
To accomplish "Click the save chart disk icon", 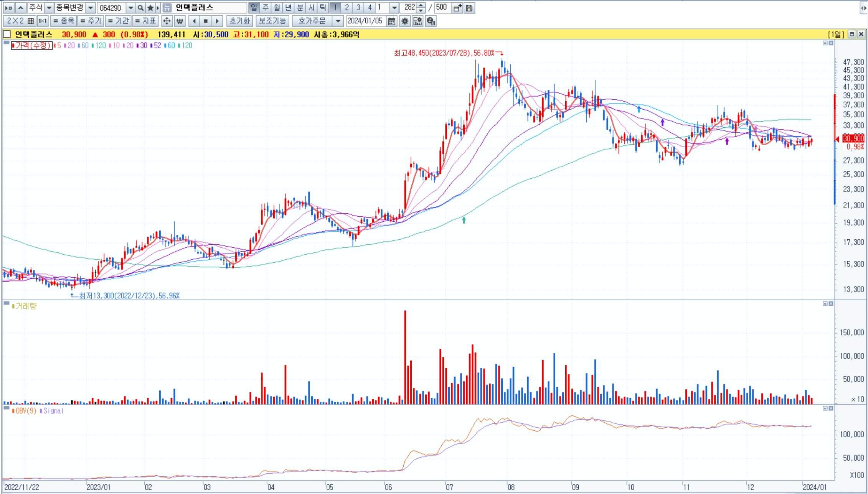I will (469, 8).
